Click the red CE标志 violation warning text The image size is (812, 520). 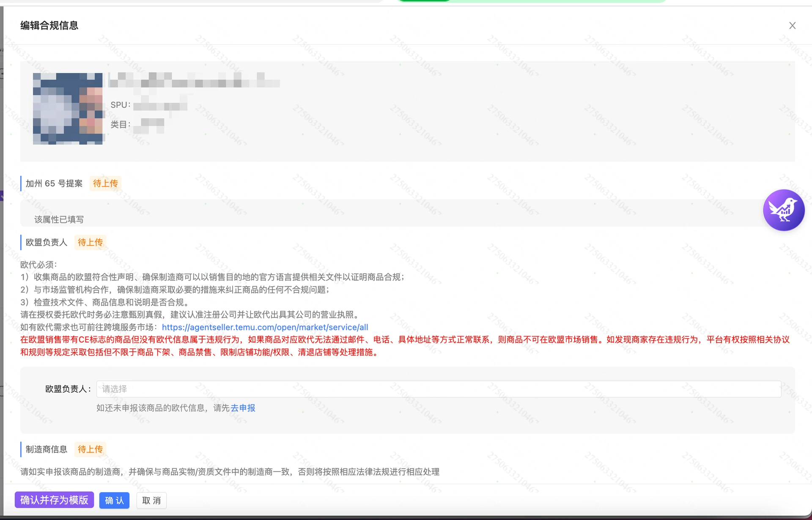point(405,346)
